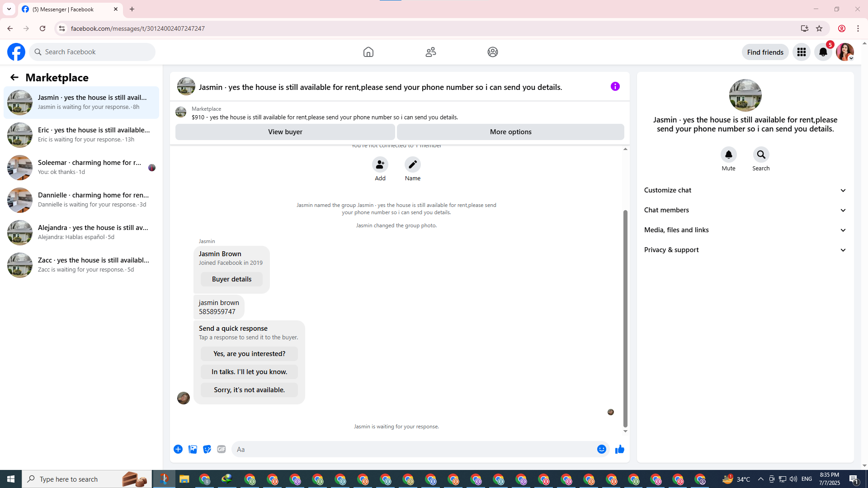This screenshot has width=868, height=488.
Task: Expand Chat members section
Action: (x=745, y=210)
